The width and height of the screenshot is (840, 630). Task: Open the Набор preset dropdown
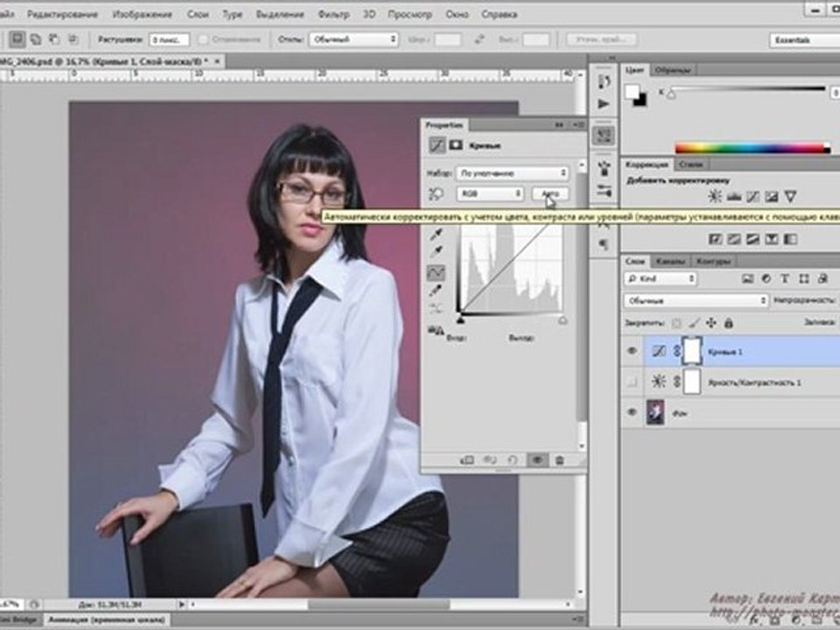(512, 173)
